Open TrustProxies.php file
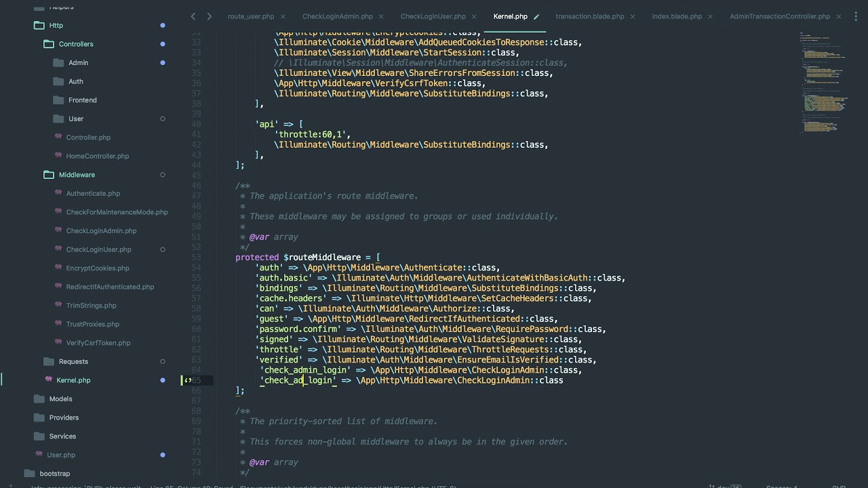This screenshot has height=488, width=868. point(92,324)
